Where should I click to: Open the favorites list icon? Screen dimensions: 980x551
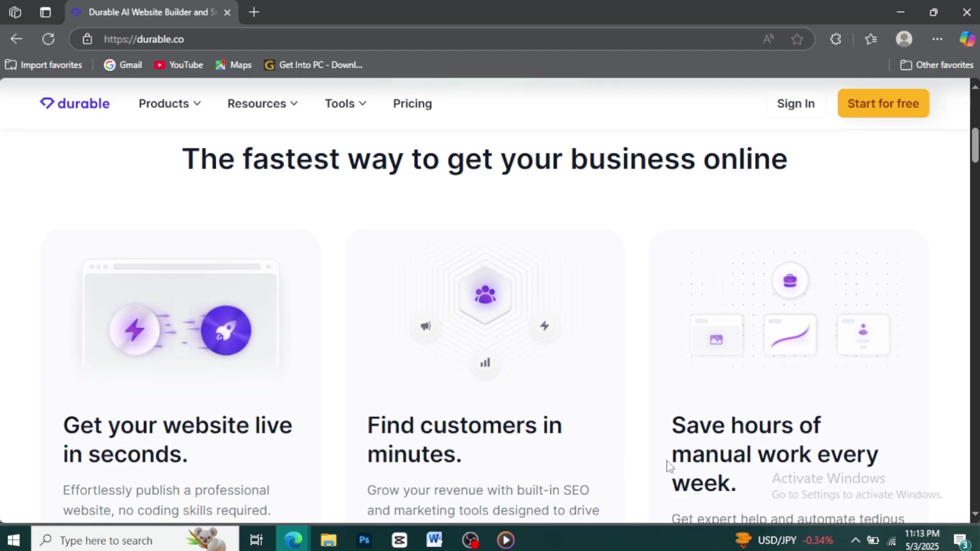871,39
